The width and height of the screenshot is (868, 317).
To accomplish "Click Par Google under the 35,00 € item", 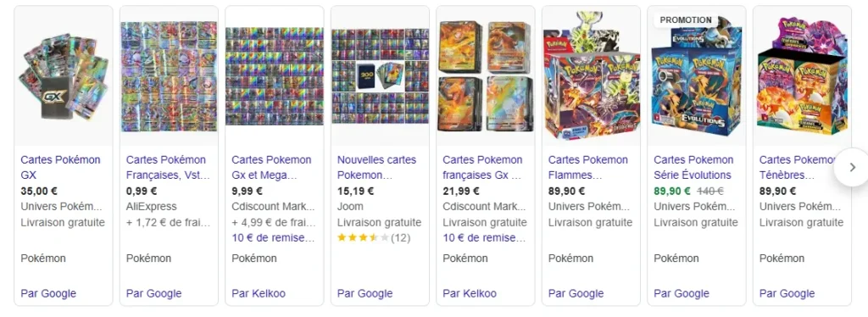I will pos(48,293).
